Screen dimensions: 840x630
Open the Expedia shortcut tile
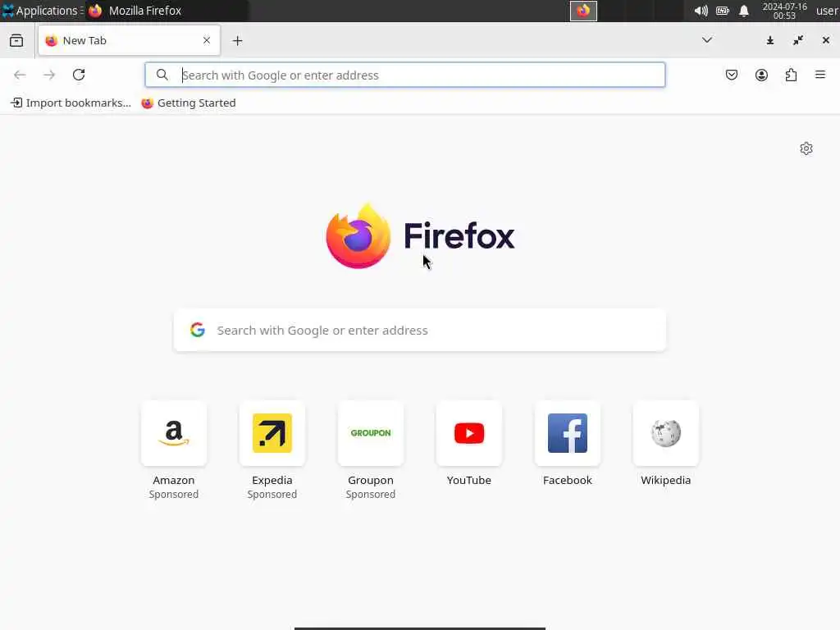tap(272, 433)
